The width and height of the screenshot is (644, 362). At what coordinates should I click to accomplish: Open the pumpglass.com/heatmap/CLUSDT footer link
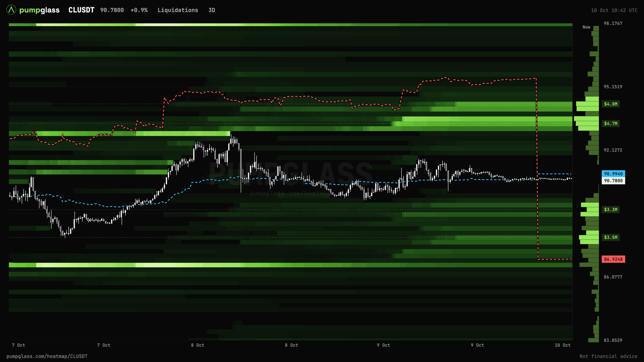[47, 356]
